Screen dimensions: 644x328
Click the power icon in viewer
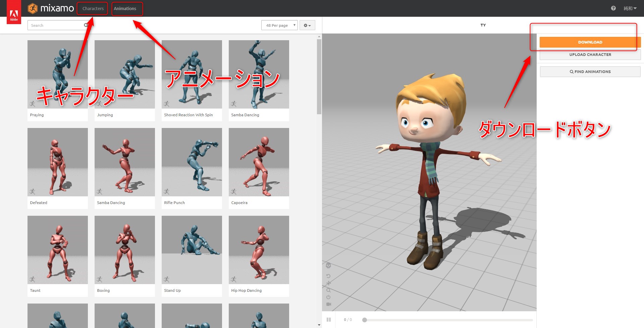coord(328,297)
